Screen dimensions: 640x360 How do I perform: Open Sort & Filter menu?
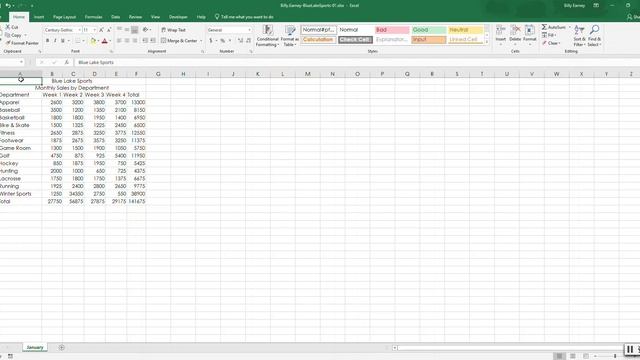(x=579, y=36)
